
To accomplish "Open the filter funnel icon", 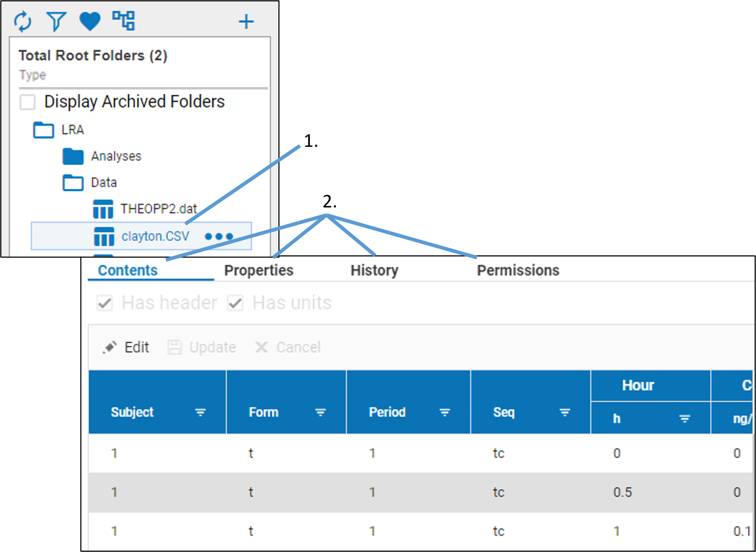I will tap(56, 21).
